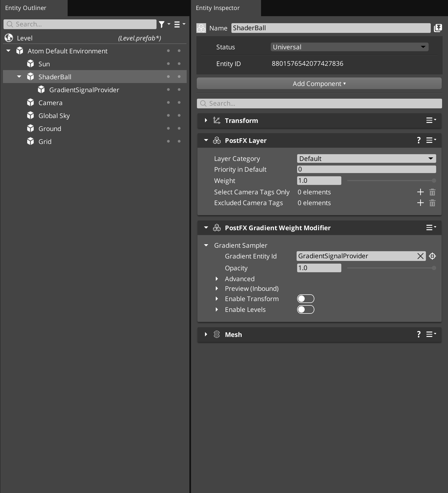448x493 pixels.
Task: Collapse the ShaderBall entity in the outliner
Action: pos(19,77)
